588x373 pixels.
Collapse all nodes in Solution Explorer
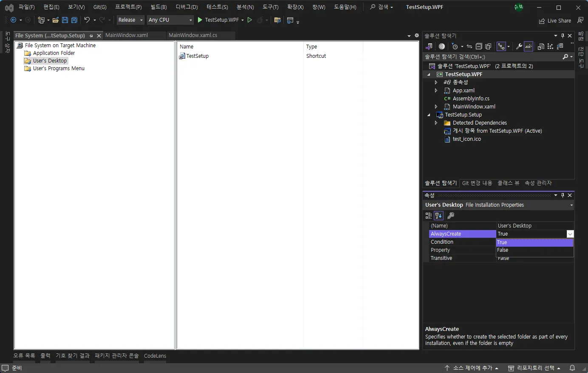(x=479, y=46)
